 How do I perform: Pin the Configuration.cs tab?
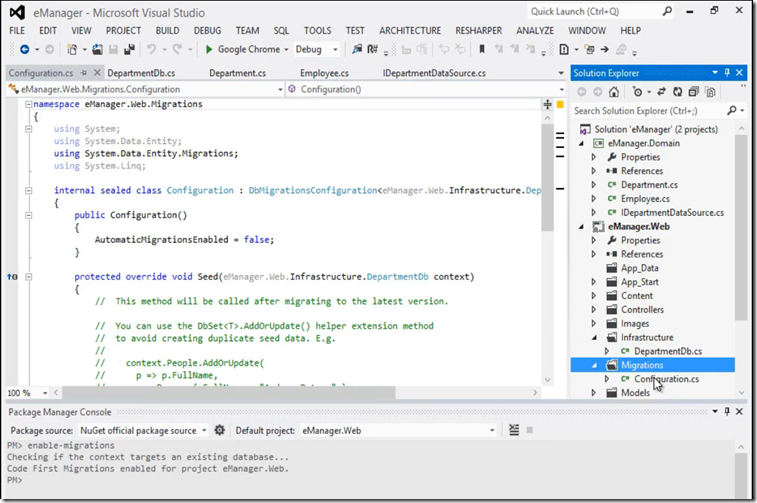click(84, 73)
